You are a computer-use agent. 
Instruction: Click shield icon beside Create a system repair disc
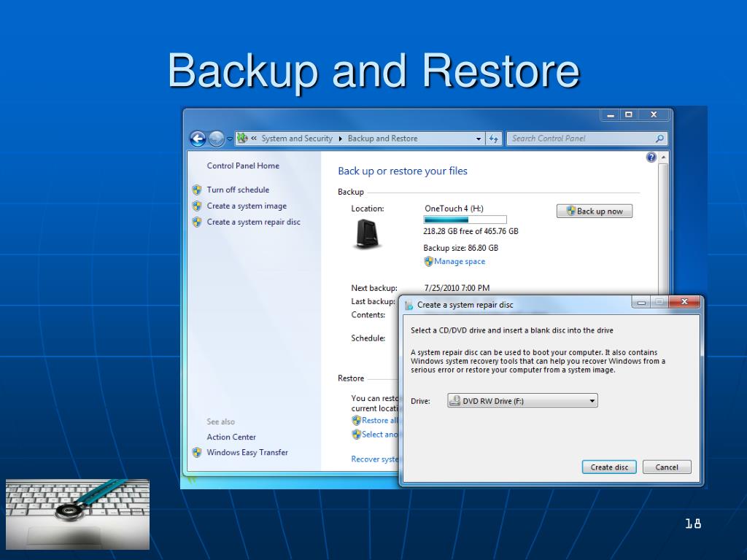(x=197, y=222)
